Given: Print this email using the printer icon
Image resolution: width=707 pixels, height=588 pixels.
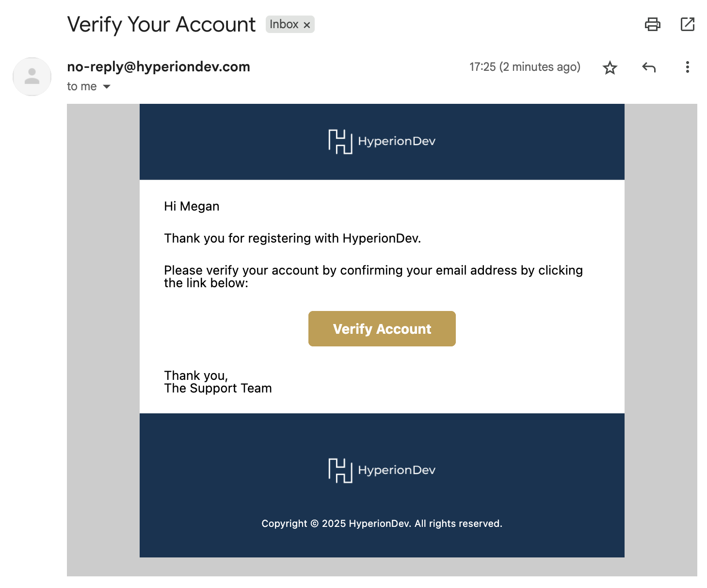Looking at the screenshot, I should coord(652,24).
